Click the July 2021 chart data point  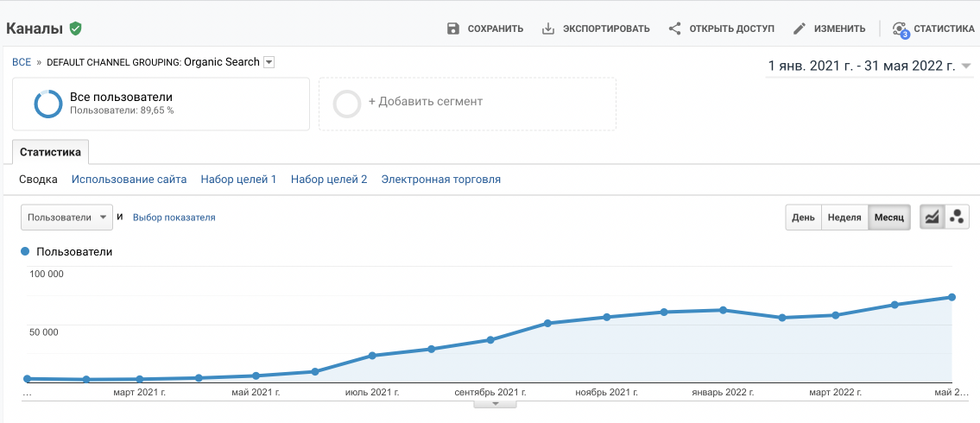(x=372, y=356)
